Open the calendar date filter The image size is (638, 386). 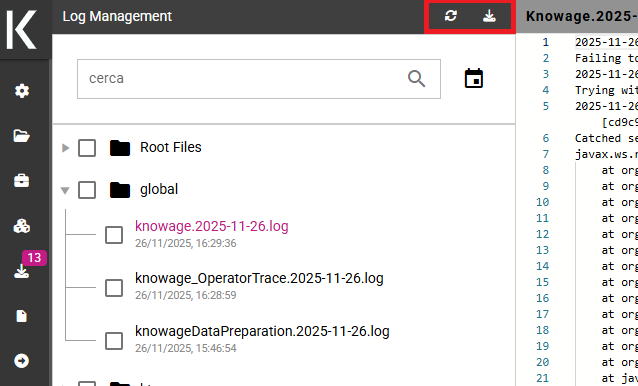pos(474,78)
